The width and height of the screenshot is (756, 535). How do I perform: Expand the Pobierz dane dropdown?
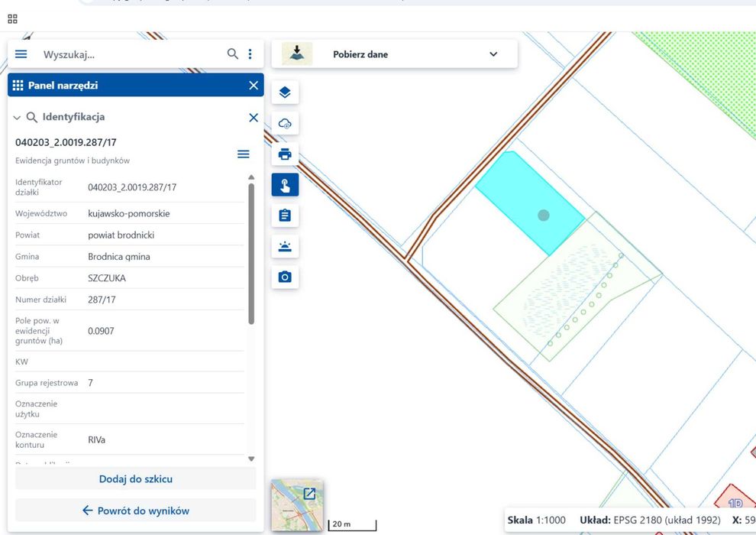[493, 54]
